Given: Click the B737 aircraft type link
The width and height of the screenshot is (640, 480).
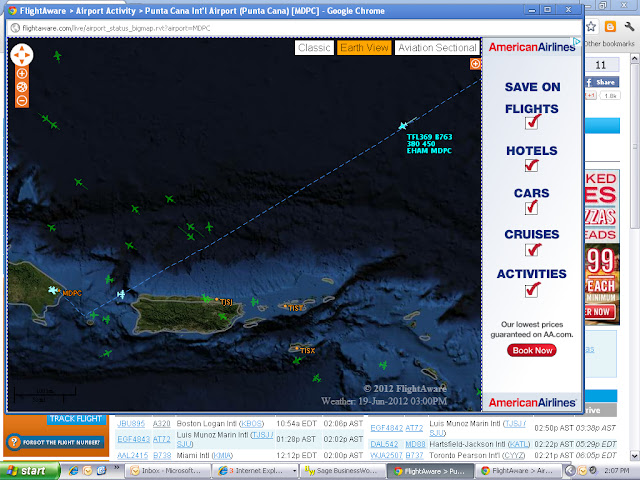Looking at the screenshot, I should click(x=414, y=455).
